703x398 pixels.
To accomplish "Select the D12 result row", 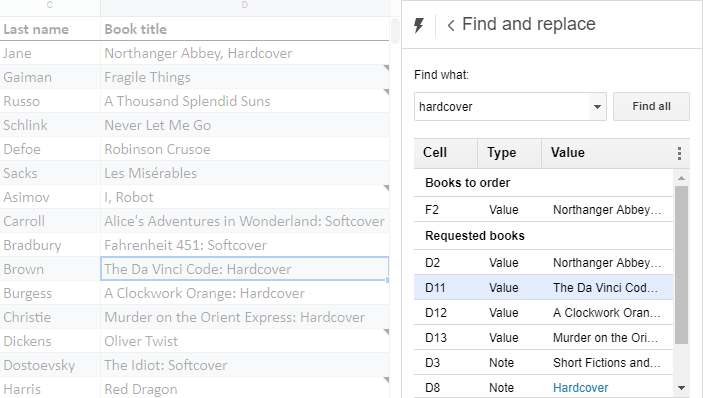I will (x=543, y=313).
